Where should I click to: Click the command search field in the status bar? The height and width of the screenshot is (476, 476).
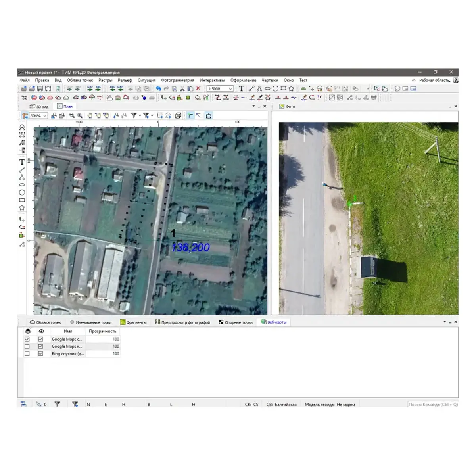tap(432, 405)
